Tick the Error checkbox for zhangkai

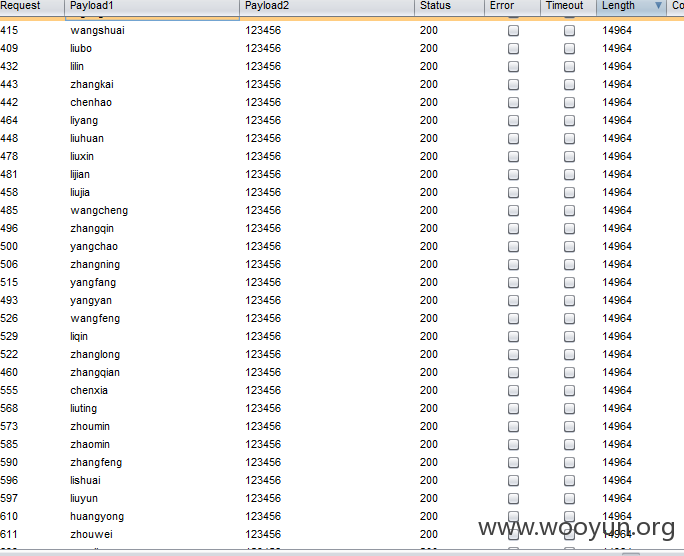pos(513,85)
